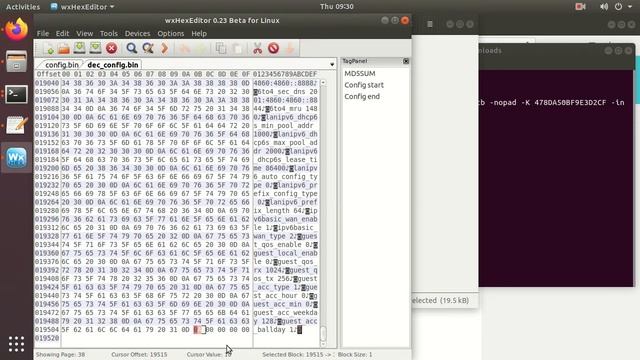The image size is (640, 360).
Task: Click the hamburger menu in the file manager window
Action: 430,24
